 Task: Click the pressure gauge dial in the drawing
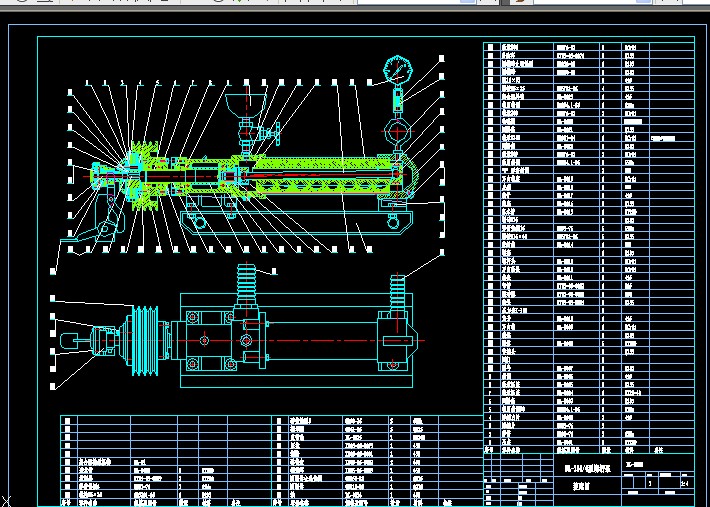(x=397, y=69)
